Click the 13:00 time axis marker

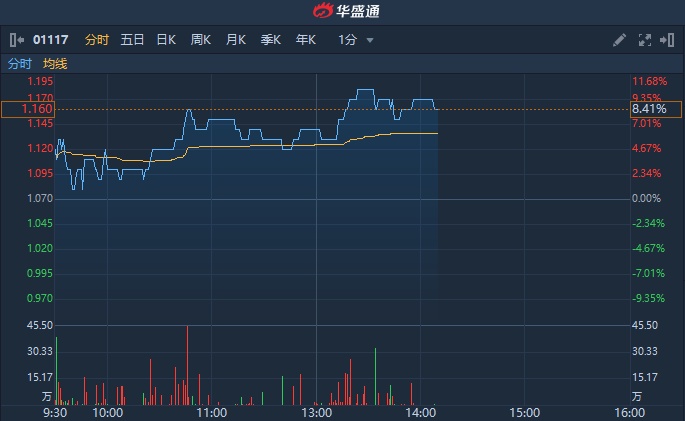[316, 411]
